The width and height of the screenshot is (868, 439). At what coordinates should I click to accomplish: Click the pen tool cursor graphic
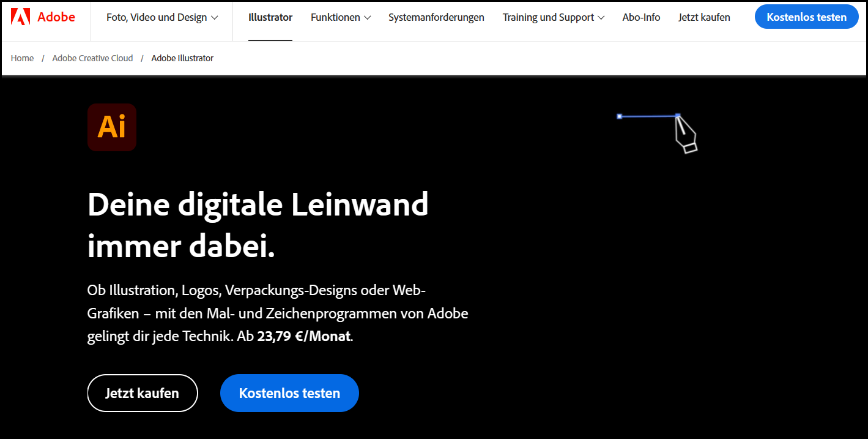coord(685,133)
